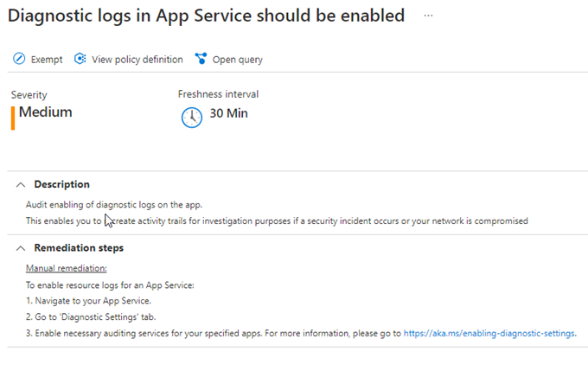This screenshot has width=588, height=371.
Task: Click the orange Medium severity bar
Action: pos(13,117)
